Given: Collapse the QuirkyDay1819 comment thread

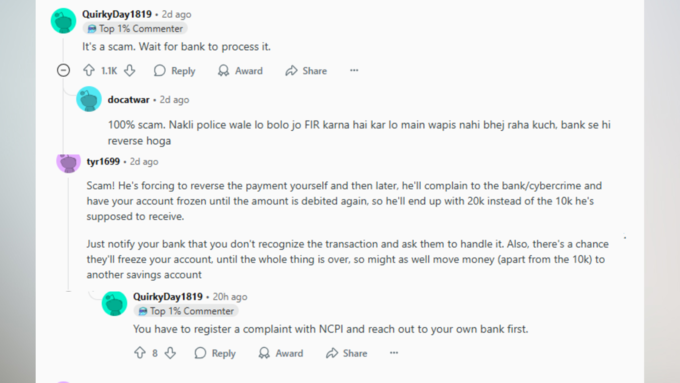Looking at the screenshot, I should (63, 70).
